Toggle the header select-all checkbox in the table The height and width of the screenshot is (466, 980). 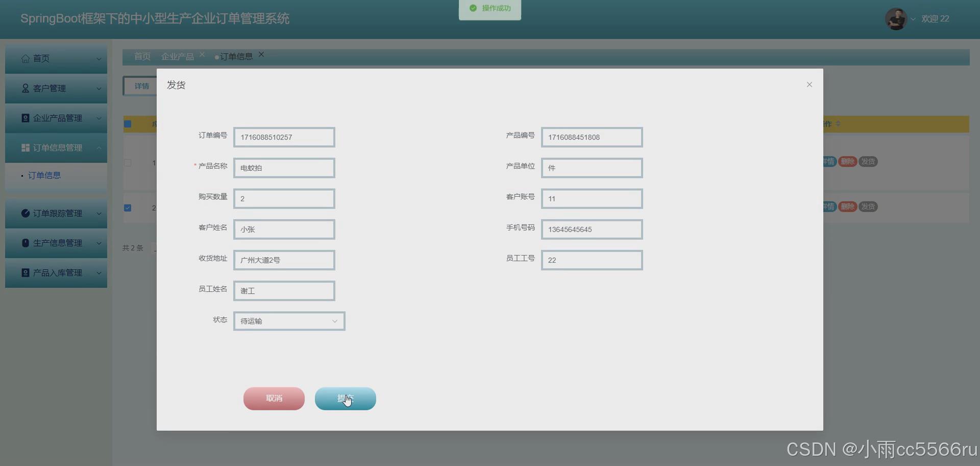[128, 124]
